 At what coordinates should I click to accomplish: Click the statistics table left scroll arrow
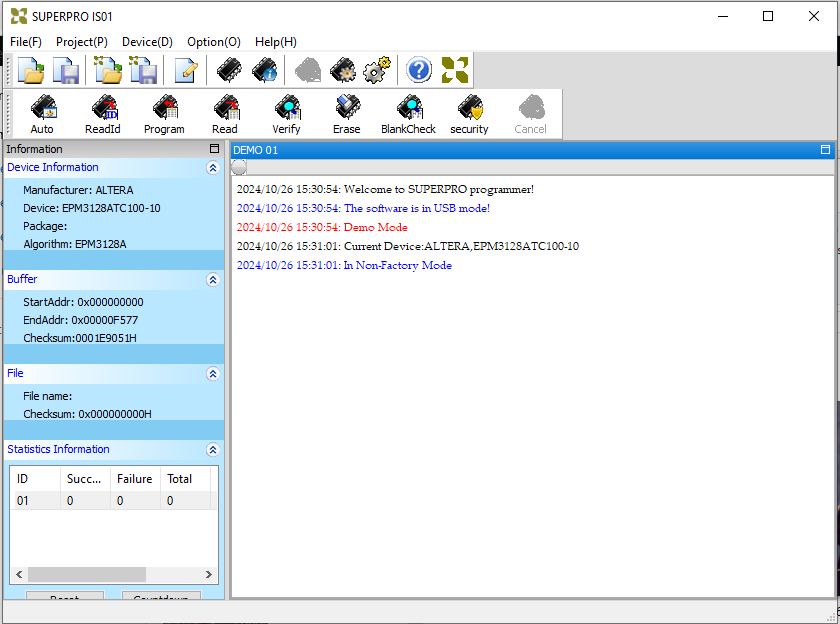click(19, 574)
